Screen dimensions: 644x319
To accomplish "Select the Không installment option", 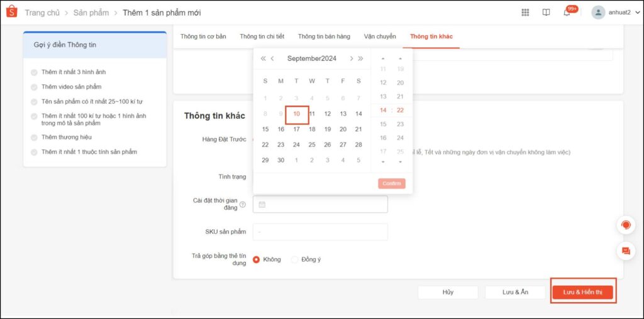I will [x=257, y=259].
